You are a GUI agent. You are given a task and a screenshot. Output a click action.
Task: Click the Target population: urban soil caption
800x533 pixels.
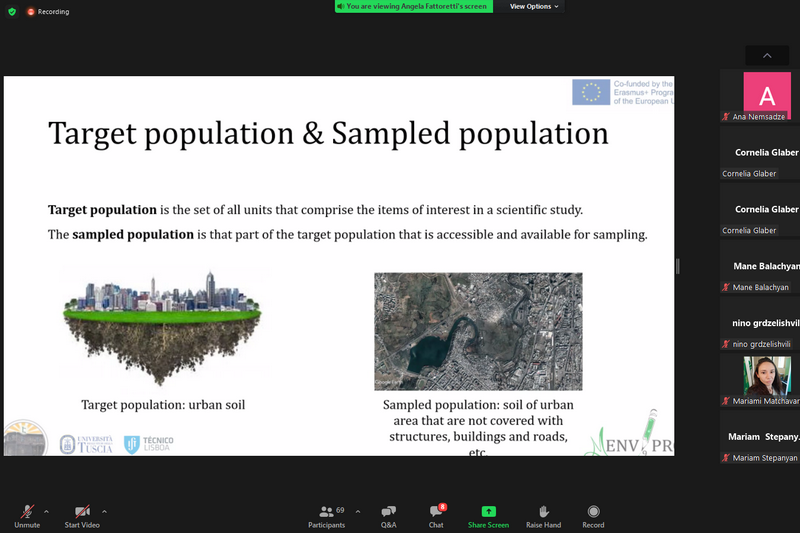163,405
